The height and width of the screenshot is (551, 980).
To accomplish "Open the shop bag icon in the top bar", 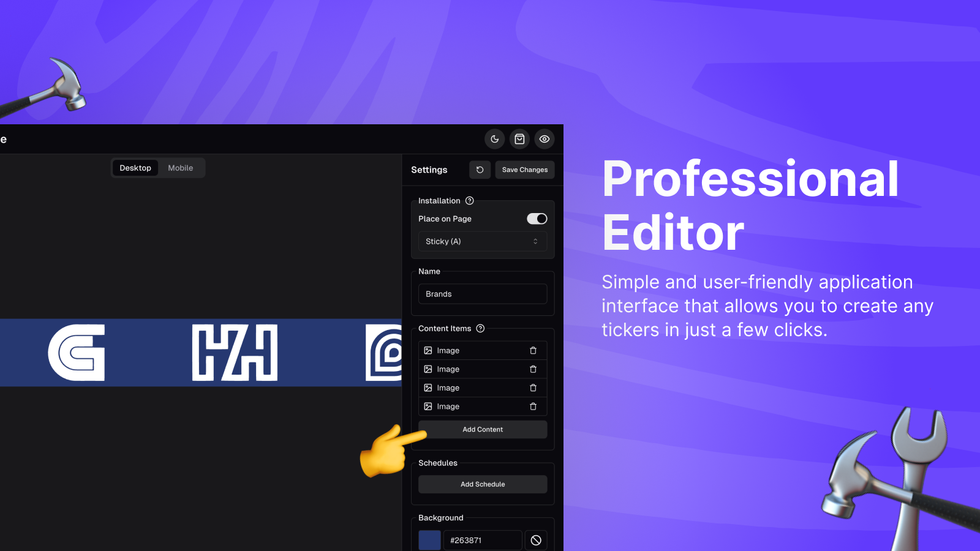I will [x=519, y=139].
